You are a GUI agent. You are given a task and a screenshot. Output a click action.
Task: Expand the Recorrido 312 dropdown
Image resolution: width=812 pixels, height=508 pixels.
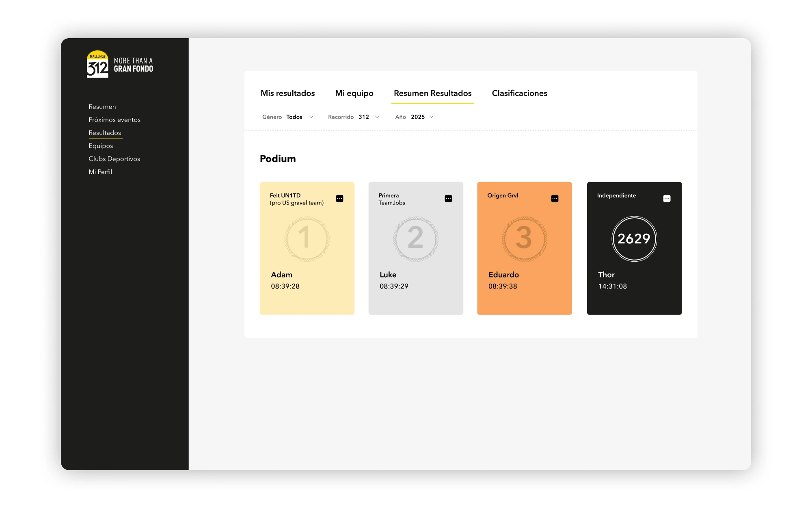click(x=354, y=117)
